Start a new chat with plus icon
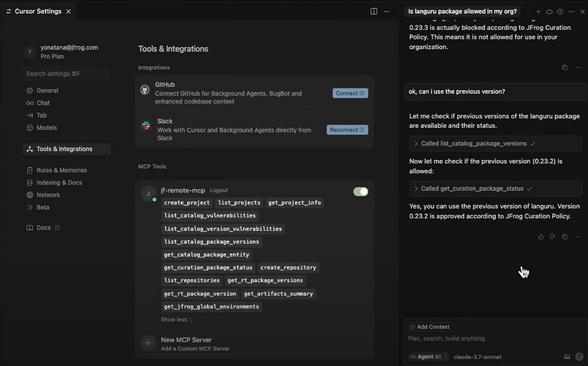Image resolution: width=588 pixels, height=366 pixels. tap(538, 11)
